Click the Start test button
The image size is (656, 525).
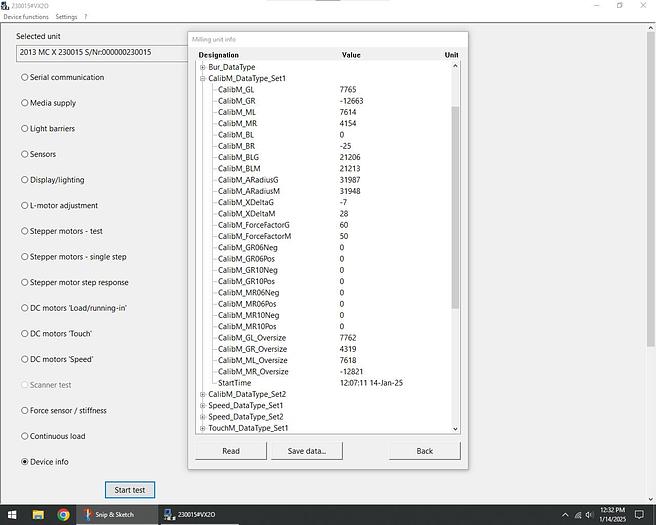[130, 490]
